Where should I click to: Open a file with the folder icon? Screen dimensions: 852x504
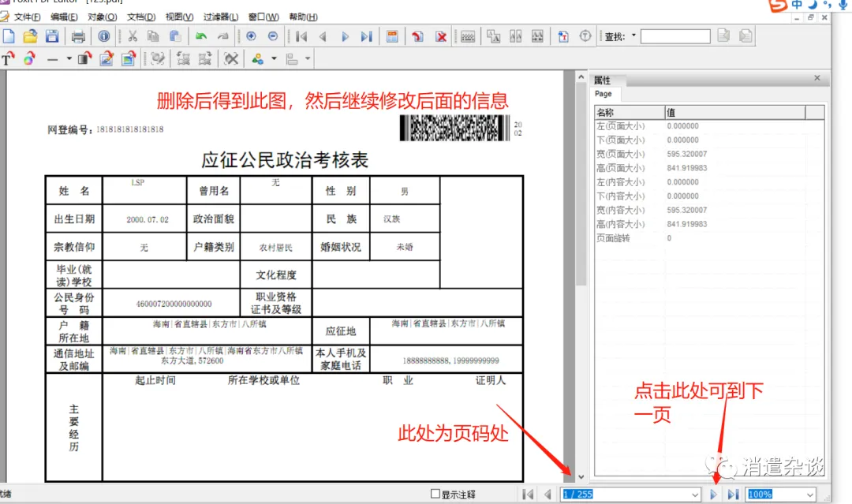(x=31, y=36)
